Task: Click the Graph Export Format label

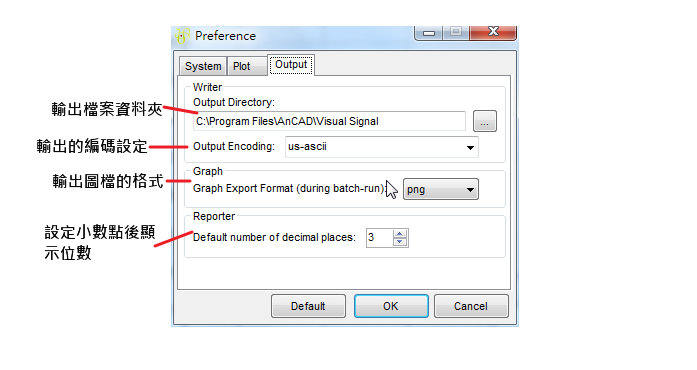Action: point(289,189)
